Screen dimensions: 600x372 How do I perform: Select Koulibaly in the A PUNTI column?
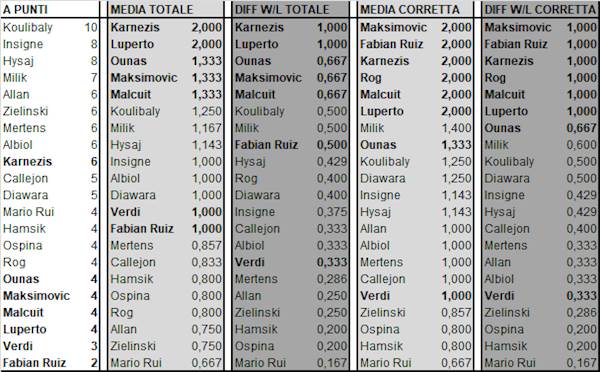click(x=28, y=28)
